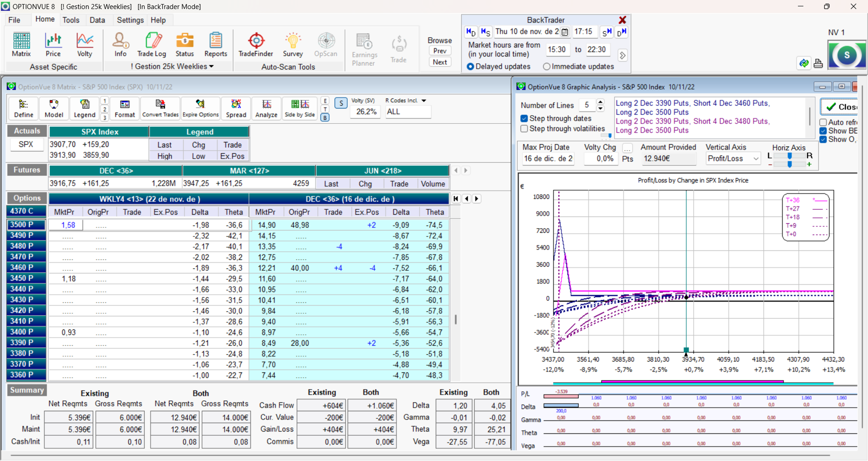Expand Gestion 25k Weeklies account dropdown
The height and width of the screenshot is (461, 868).
tap(211, 66)
